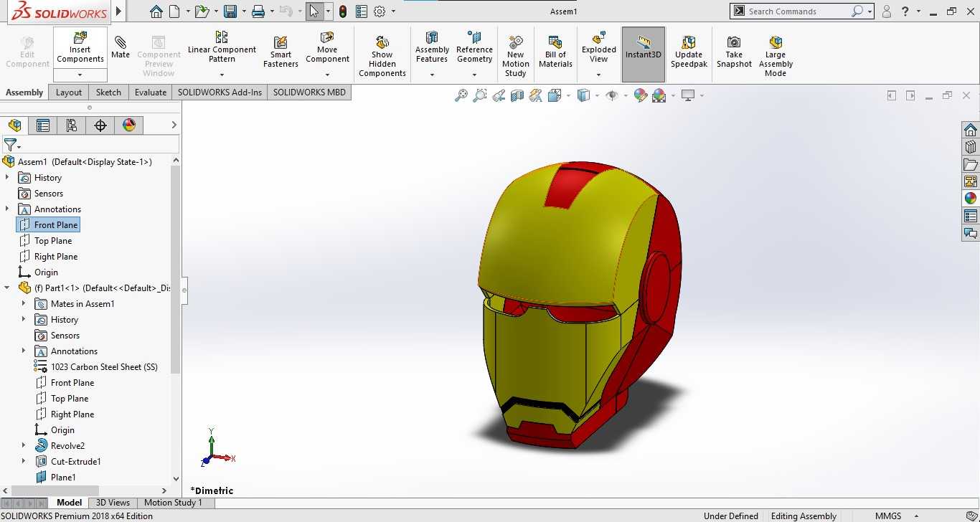
Task: Select the top-level Origin under Assem1
Action: pos(46,272)
